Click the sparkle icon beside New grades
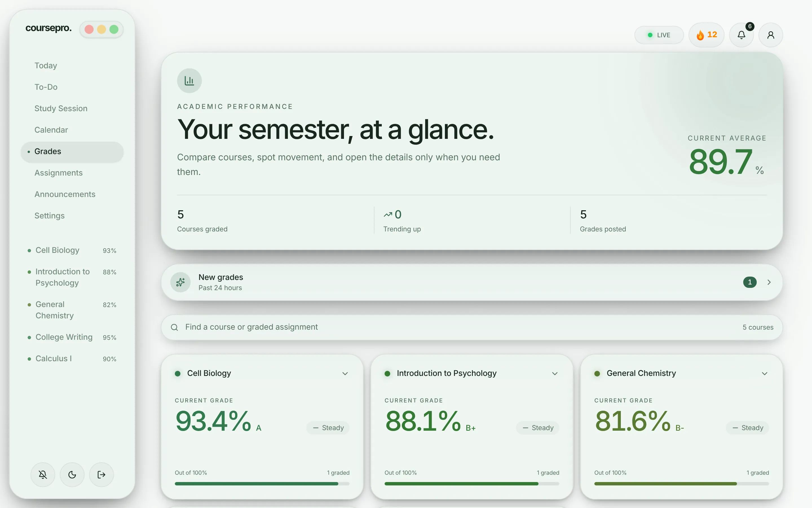The height and width of the screenshot is (508, 812). point(180,282)
